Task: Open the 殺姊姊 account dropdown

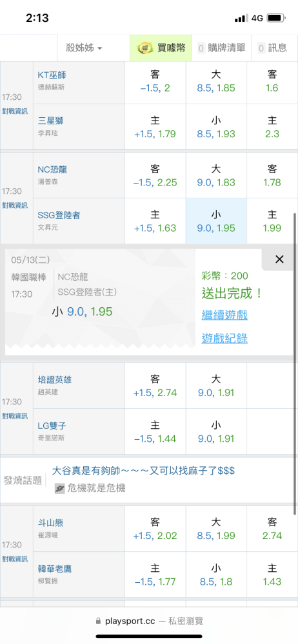Action: (x=84, y=48)
